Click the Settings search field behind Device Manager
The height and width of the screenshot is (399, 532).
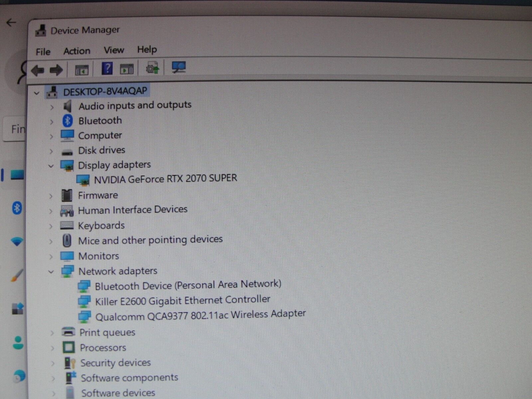pyautogui.click(x=15, y=129)
